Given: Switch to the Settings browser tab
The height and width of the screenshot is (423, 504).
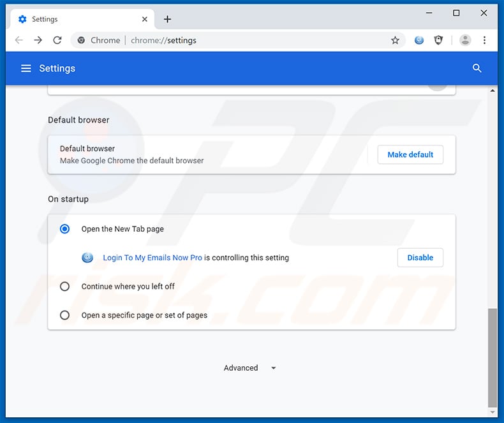Looking at the screenshot, I should point(77,19).
